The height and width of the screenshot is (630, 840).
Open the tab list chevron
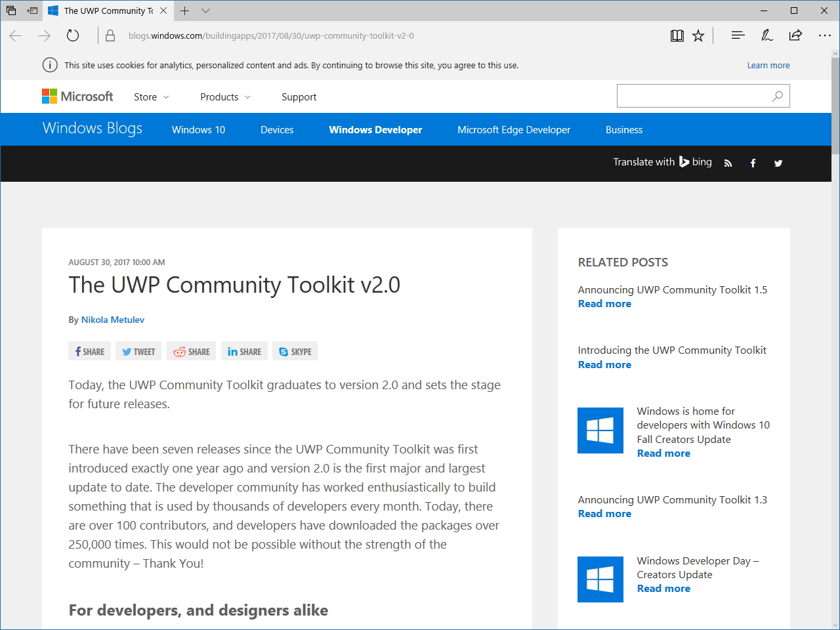coord(205,10)
